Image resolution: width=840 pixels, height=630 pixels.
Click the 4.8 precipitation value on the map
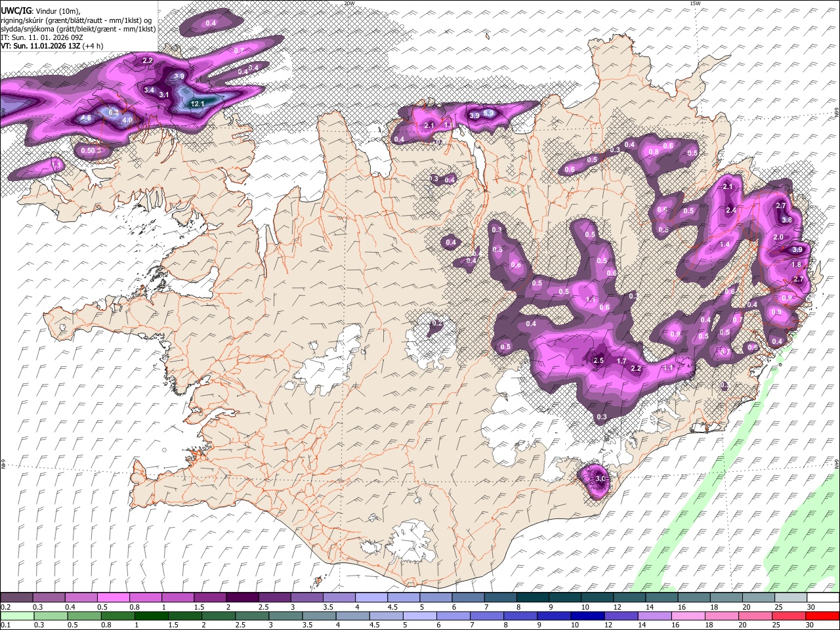[x=86, y=118]
